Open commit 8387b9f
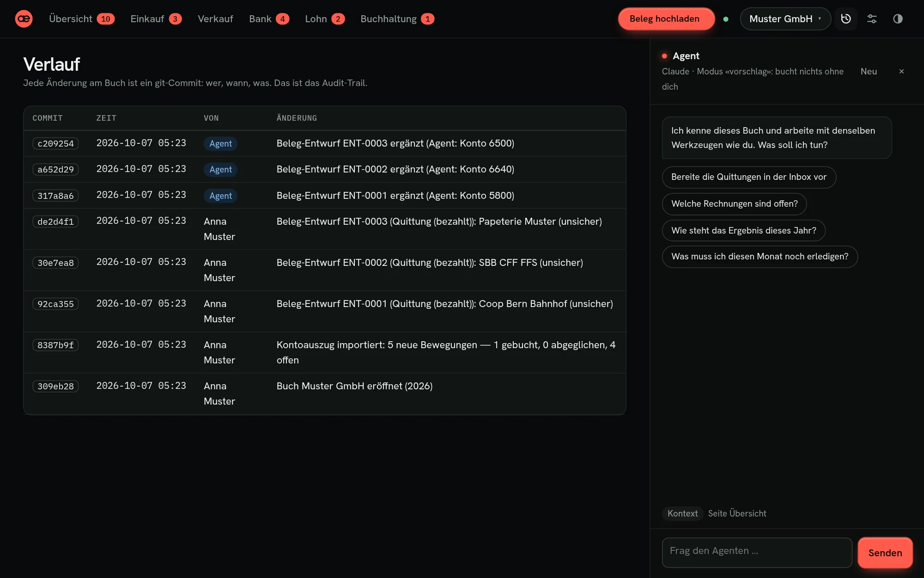 click(x=55, y=345)
